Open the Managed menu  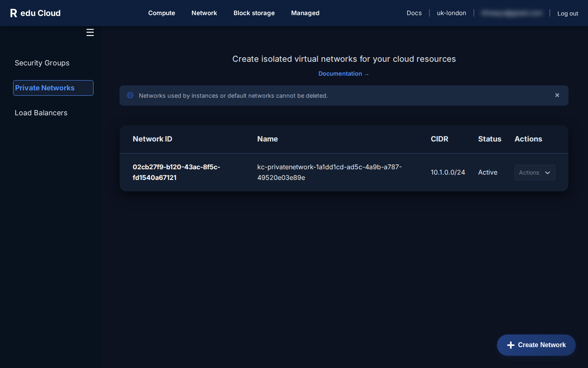coord(305,13)
